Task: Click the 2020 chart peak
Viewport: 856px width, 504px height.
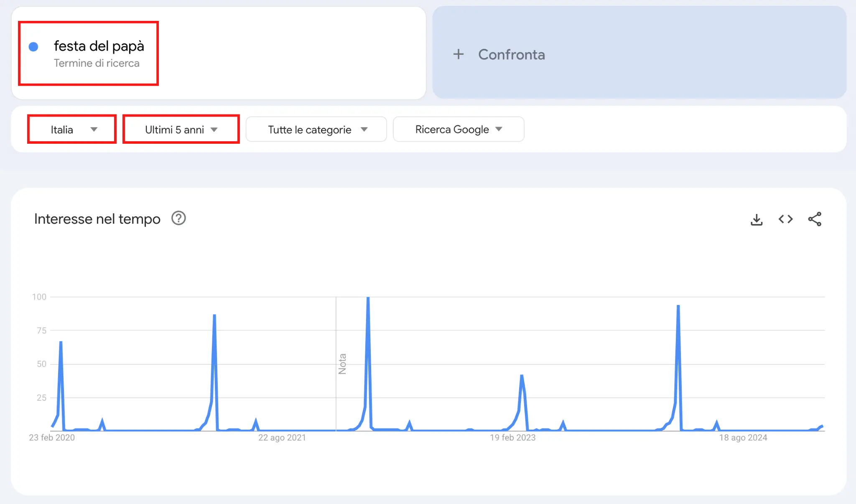Action: (x=61, y=343)
